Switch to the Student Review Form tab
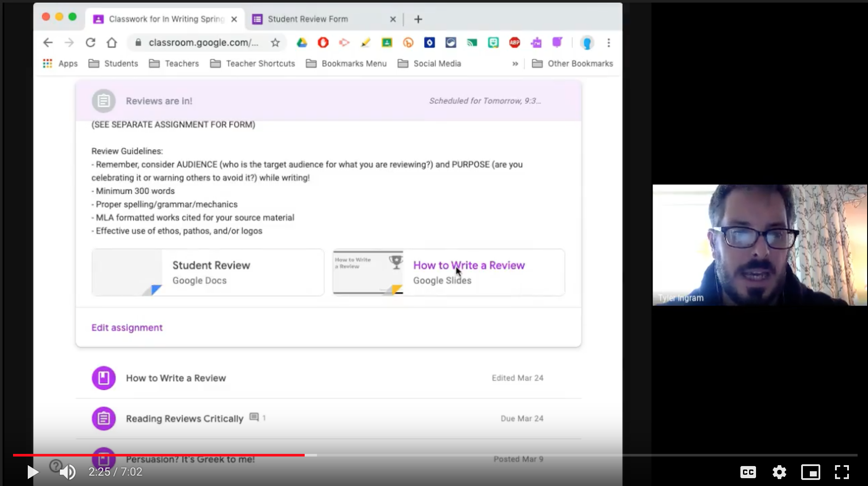The height and width of the screenshot is (486, 868). point(307,19)
